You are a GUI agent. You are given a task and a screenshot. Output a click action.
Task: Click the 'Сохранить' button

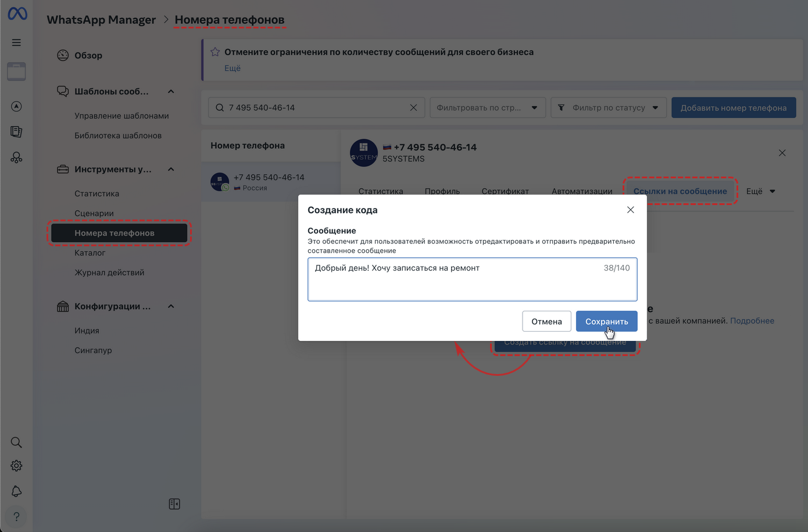(x=606, y=321)
